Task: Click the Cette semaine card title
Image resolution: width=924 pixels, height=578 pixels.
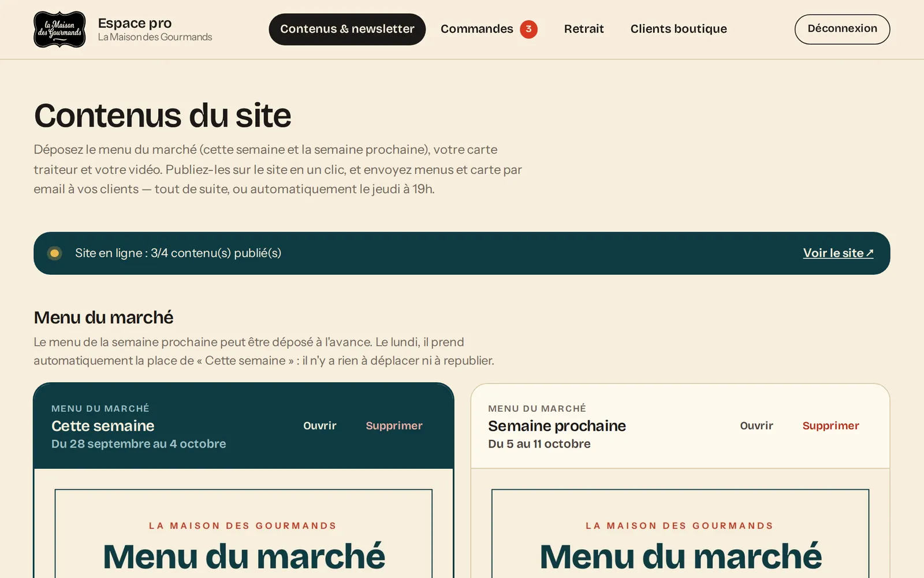Action: 103,426
